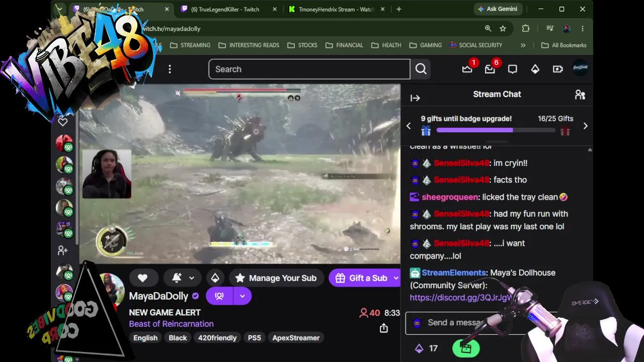Click the Cheer diamond button beside notifications bell

pyautogui.click(x=215, y=278)
